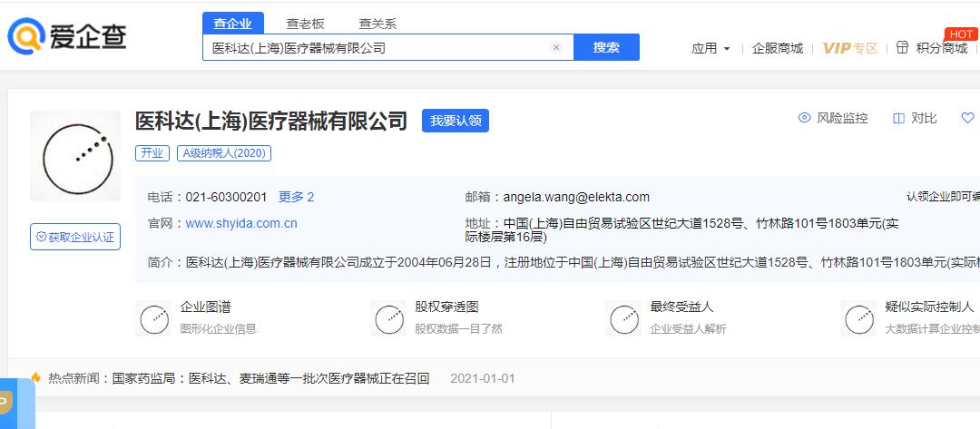Switch to the 查老板 tab
The height and width of the screenshot is (429, 980).
tap(305, 24)
